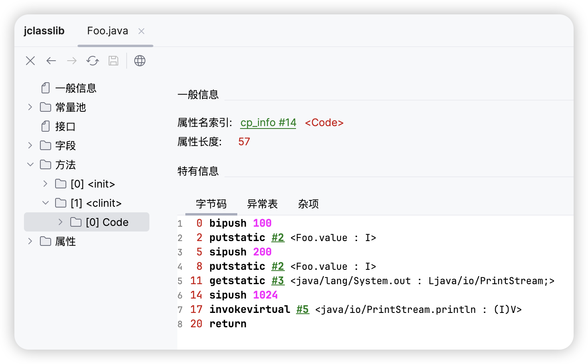Follow the #5 invokevirtual constant link
This screenshot has width=588, height=364.
pos(302,309)
